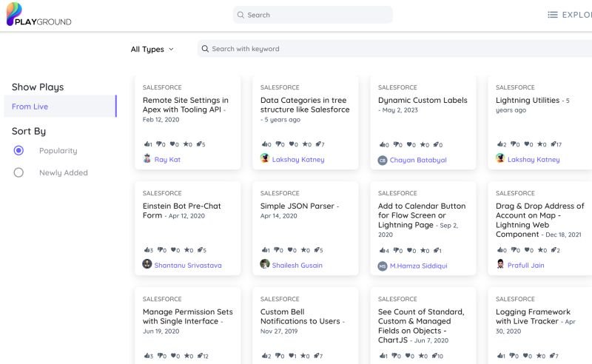Image resolution: width=592 pixels, height=364 pixels.
Task: Open the Manage Permission Sets with Single Interface play
Action: [188, 317]
